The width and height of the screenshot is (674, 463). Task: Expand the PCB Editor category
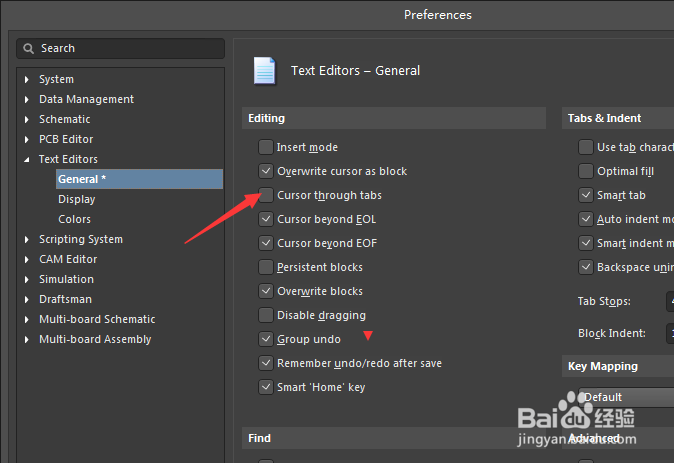(x=27, y=139)
